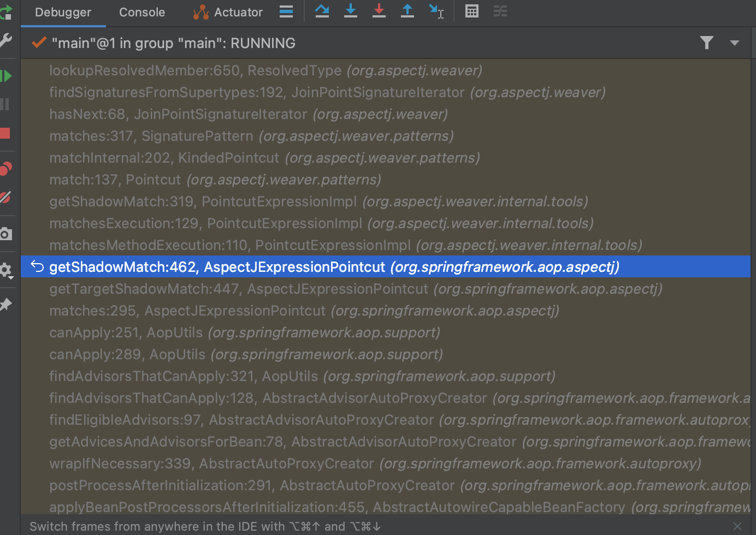The height and width of the screenshot is (535, 756).
Task: Select frame match:137, Pointcut
Action: 385,180
